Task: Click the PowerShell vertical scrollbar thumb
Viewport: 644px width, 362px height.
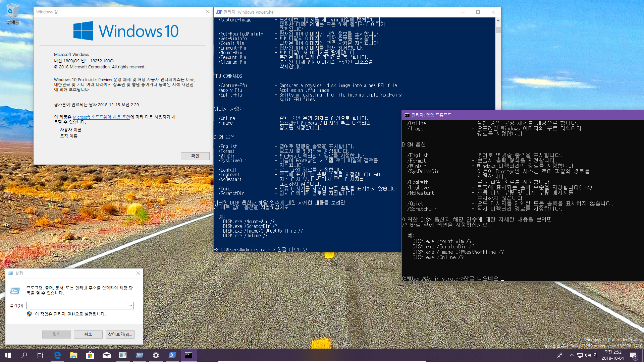Action: pos(498,30)
